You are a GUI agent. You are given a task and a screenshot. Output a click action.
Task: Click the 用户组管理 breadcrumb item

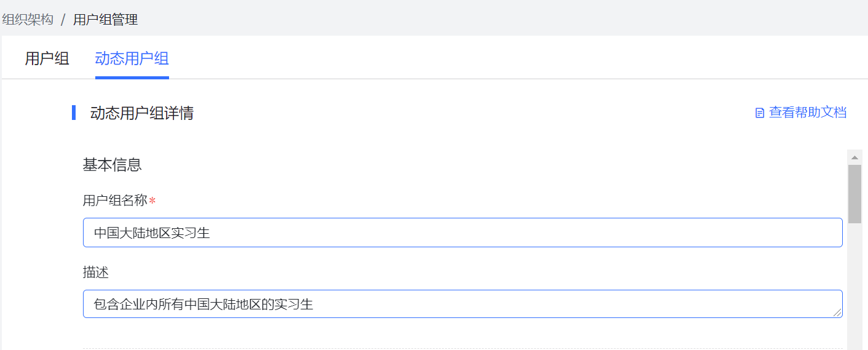[105, 20]
